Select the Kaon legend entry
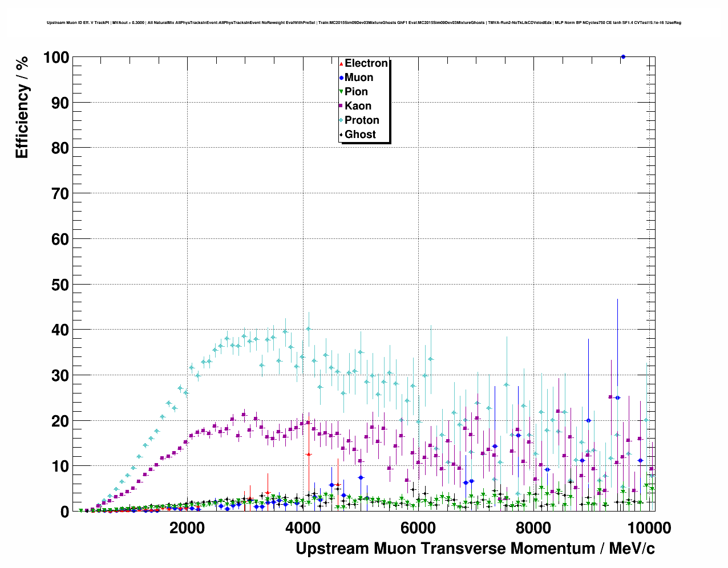 click(355, 106)
